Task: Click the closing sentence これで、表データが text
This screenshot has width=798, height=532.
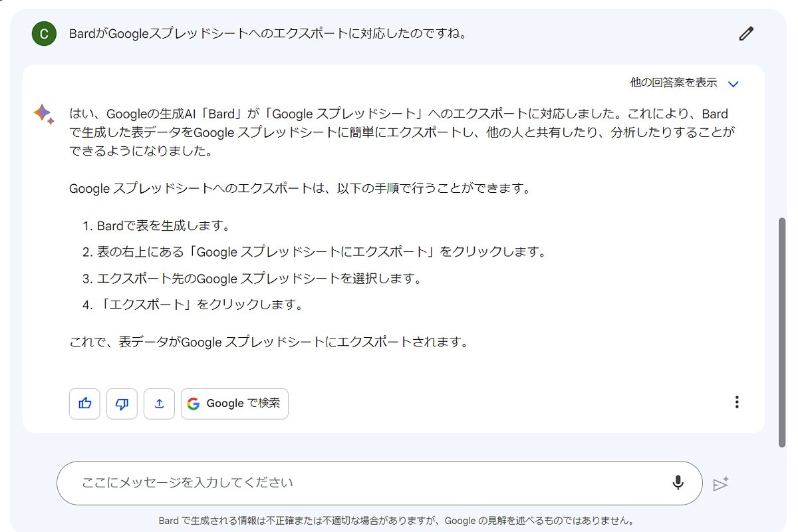Action: (269, 342)
